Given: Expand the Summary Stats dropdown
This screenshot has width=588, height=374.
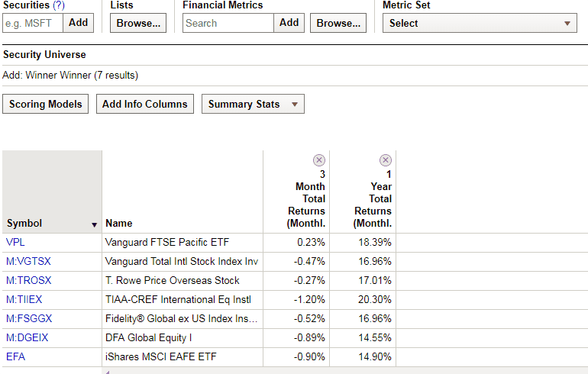Looking at the screenshot, I should click(253, 104).
